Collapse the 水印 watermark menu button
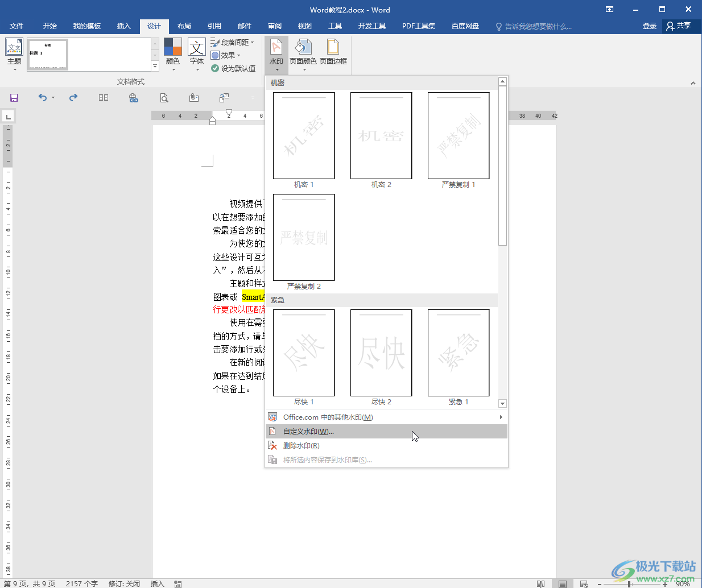The height and width of the screenshot is (588, 702). [276, 55]
